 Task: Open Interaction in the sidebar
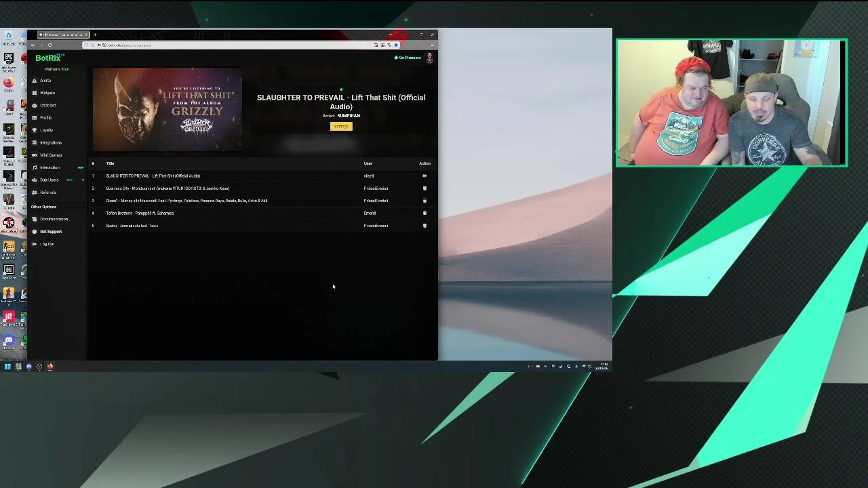point(50,167)
